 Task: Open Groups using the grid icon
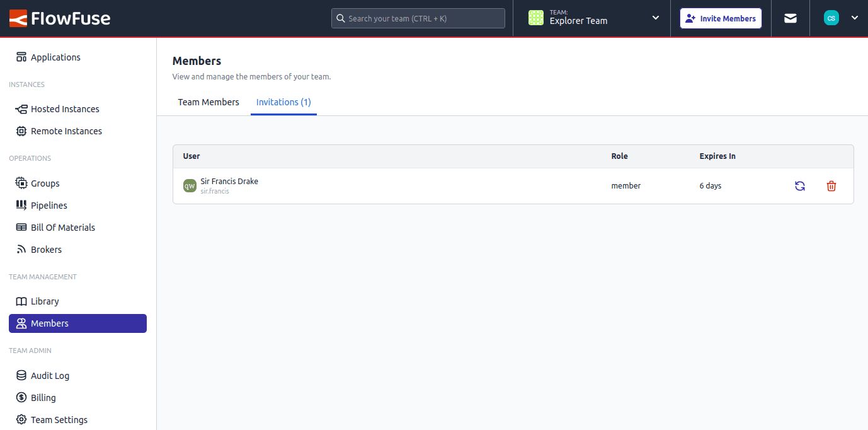(x=21, y=183)
